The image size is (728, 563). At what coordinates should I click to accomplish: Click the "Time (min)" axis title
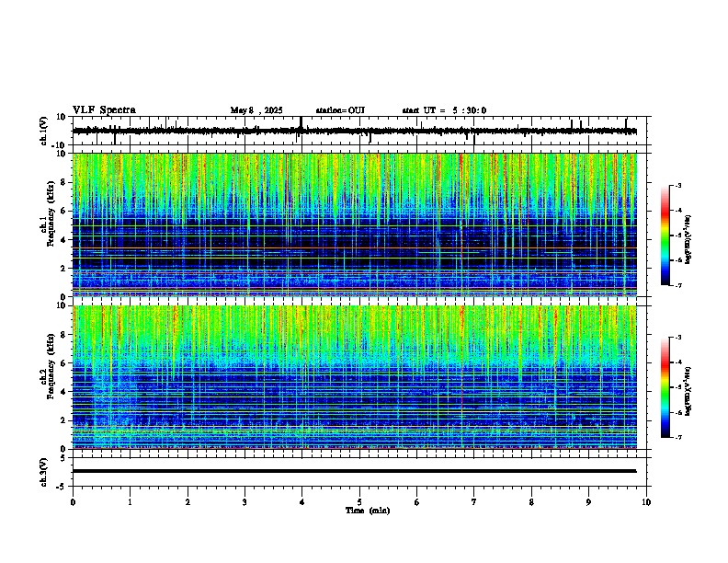pyautogui.click(x=368, y=511)
